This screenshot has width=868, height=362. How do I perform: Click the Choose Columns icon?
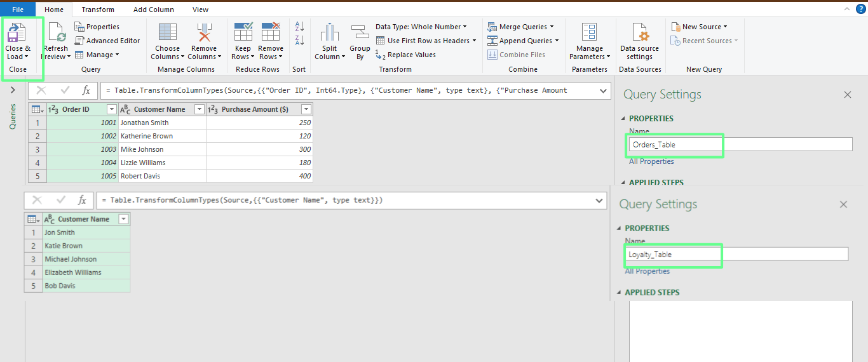point(168,33)
